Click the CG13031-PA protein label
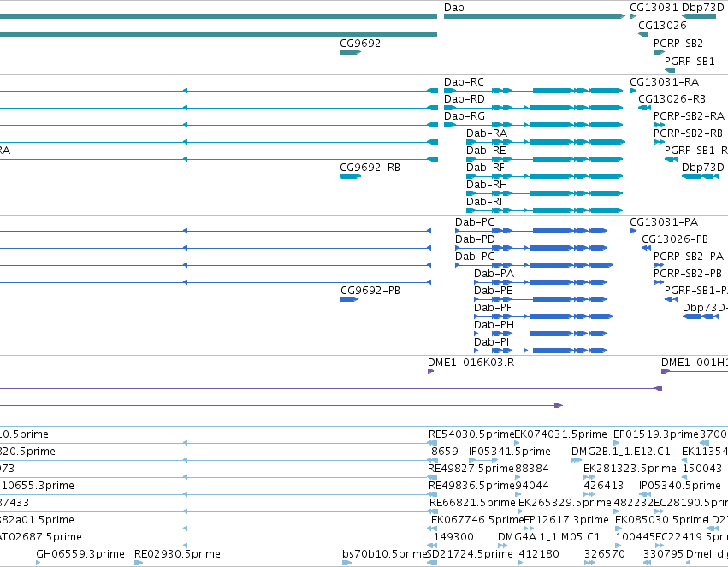Image resolution: width=728 pixels, height=567 pixels. (x=664, y=221)
